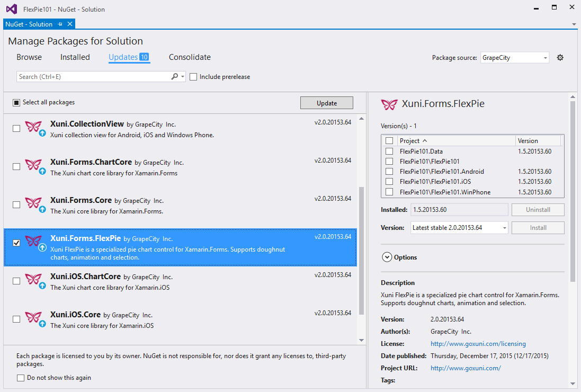This screenshot has height=392, width=581.
Task: Check the FlexPie101.Data project checkbox
Action: 389,151
